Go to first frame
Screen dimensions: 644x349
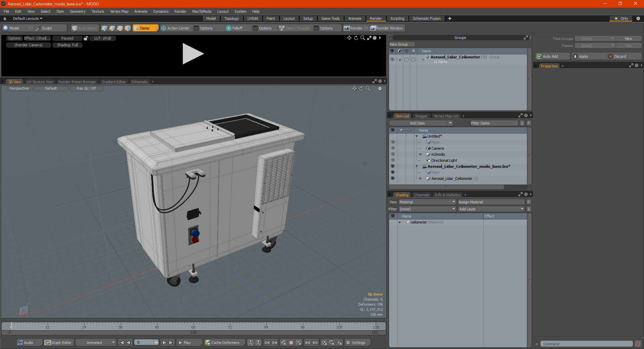[121, 343]
